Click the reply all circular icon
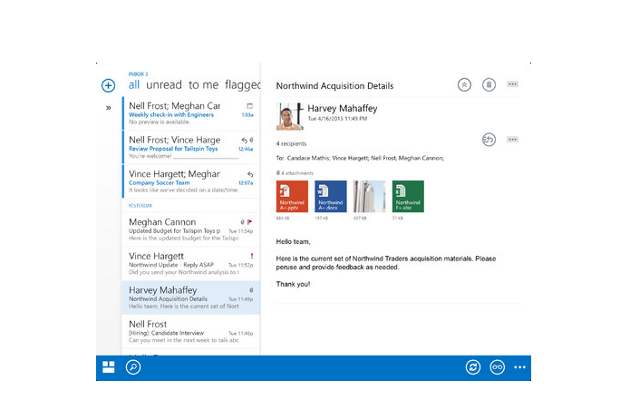Viewport: 620px width, 400px height. [x=489, y=140]
